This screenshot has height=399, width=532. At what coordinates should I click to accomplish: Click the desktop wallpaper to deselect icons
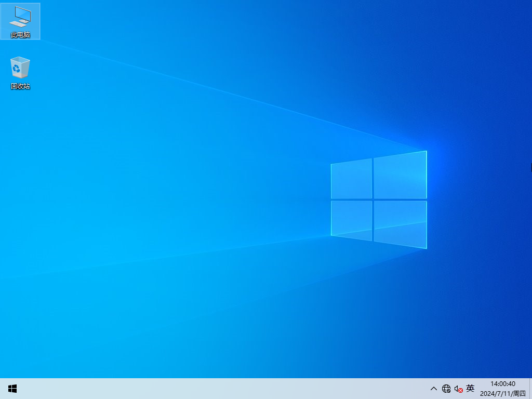pyautogui.click(x=260, y=208)
